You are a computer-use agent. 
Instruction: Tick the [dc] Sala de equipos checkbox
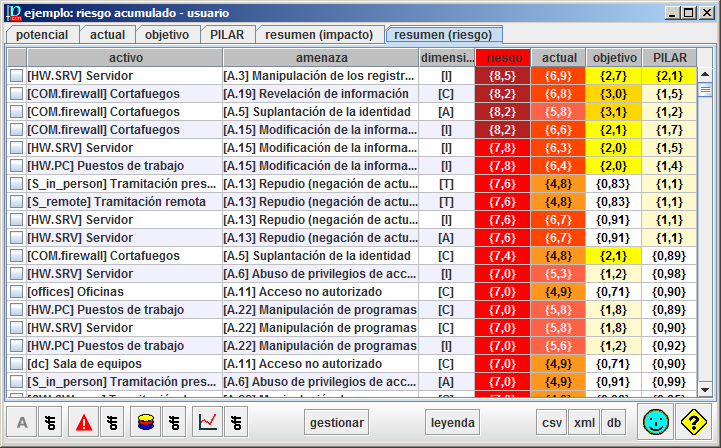tap(17, 364)
